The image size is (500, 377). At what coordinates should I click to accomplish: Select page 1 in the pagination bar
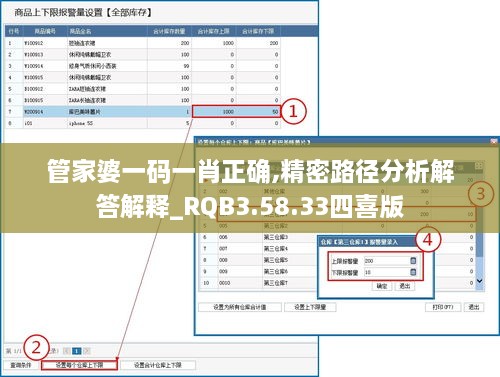click(x=77, y=351)
